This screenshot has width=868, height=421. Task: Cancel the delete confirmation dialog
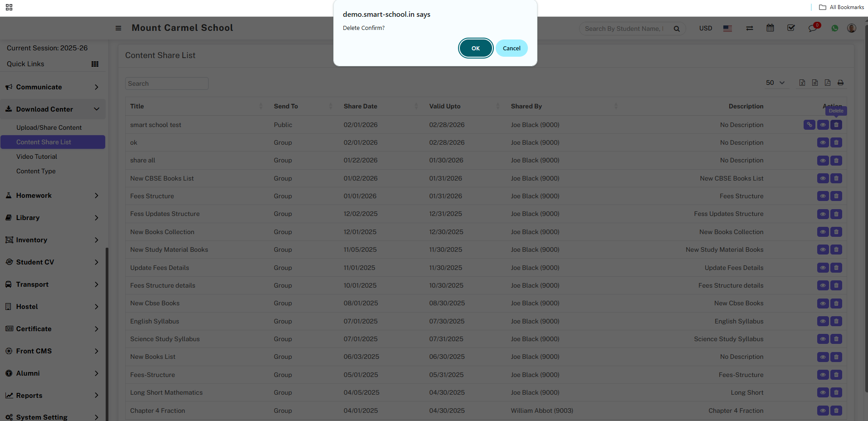tap(511, 48)
